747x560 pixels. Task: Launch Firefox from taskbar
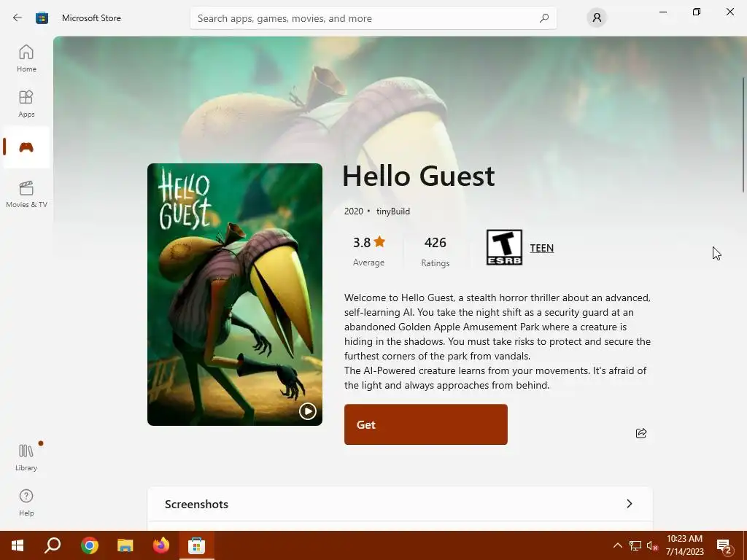pyautogui.click(x=161, y=545)
